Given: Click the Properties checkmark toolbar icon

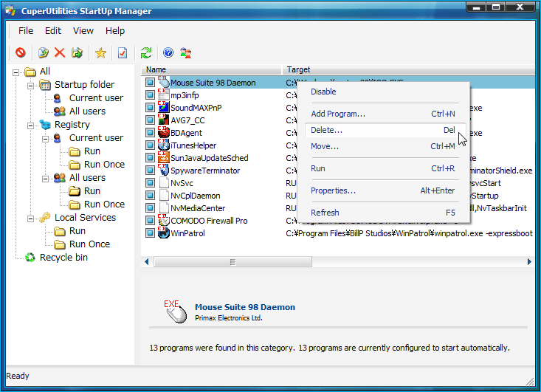Looking at the screenshot, I should point(123,53).
